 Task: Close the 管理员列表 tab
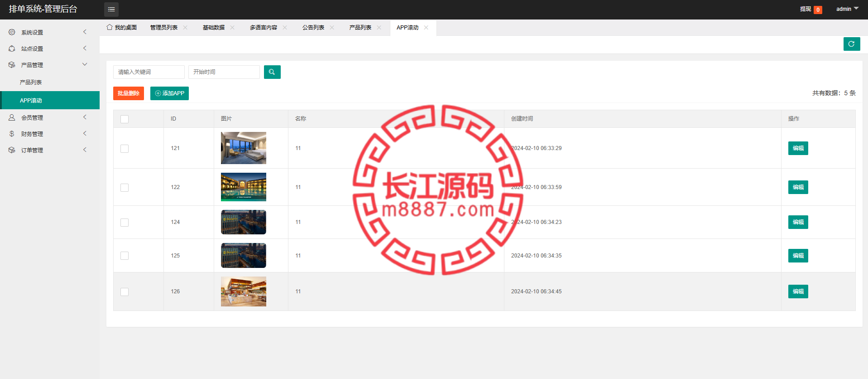pos(185,28)
